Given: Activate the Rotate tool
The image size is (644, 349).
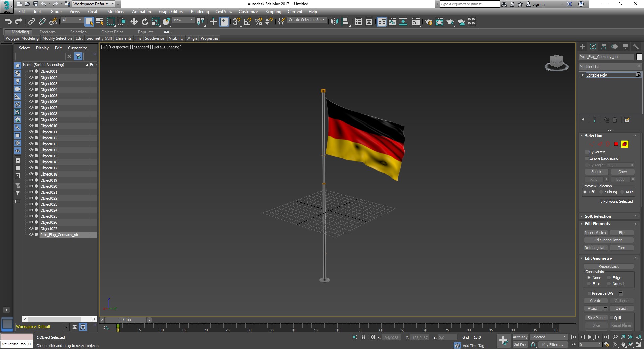Looking at the screenshot, I should pos(145,22).
